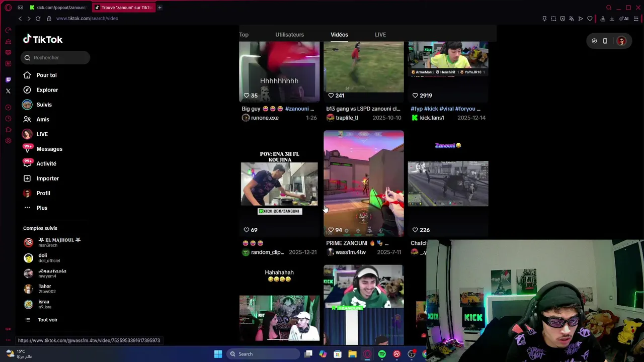Screen dimensions: 644x362
Task: Open X (Twitter) in Opera sidebar
Action: click(8, 91)
